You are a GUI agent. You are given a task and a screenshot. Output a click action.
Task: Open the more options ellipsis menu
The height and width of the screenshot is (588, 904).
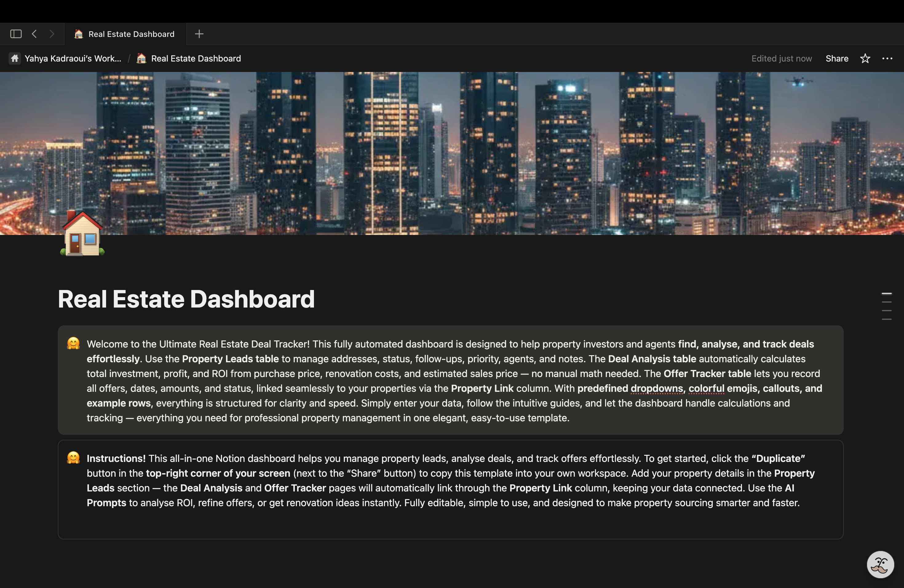click(x=888, y=58)
